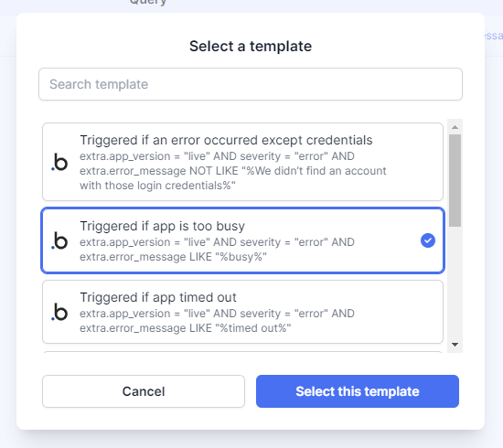Select 'Triggered if an error occurred except credentials'

coord(242,162)
